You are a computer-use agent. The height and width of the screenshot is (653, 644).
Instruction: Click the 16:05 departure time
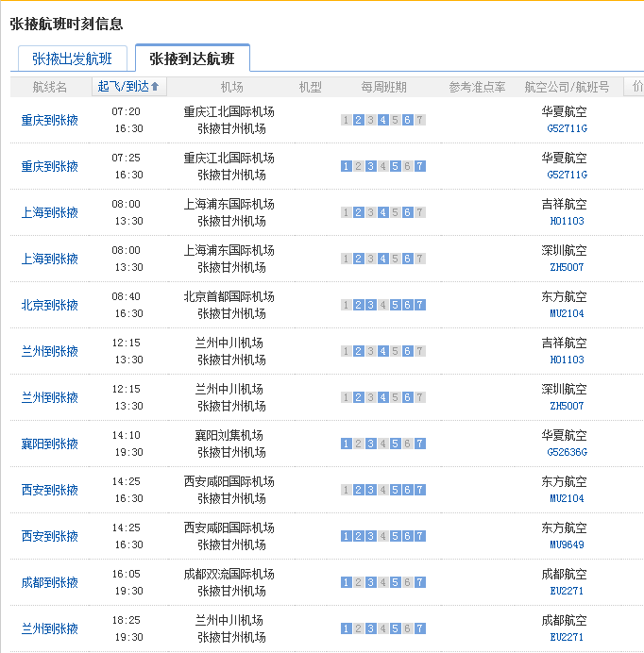[x=126, y=574]
